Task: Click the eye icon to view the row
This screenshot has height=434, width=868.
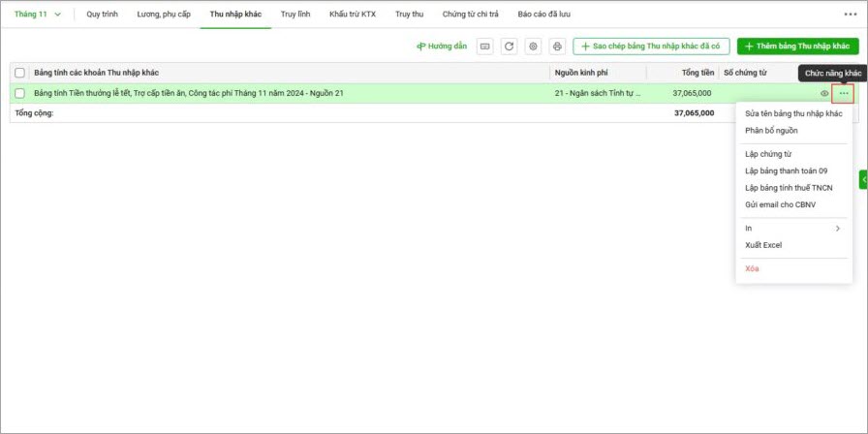Action: point(824,94)
